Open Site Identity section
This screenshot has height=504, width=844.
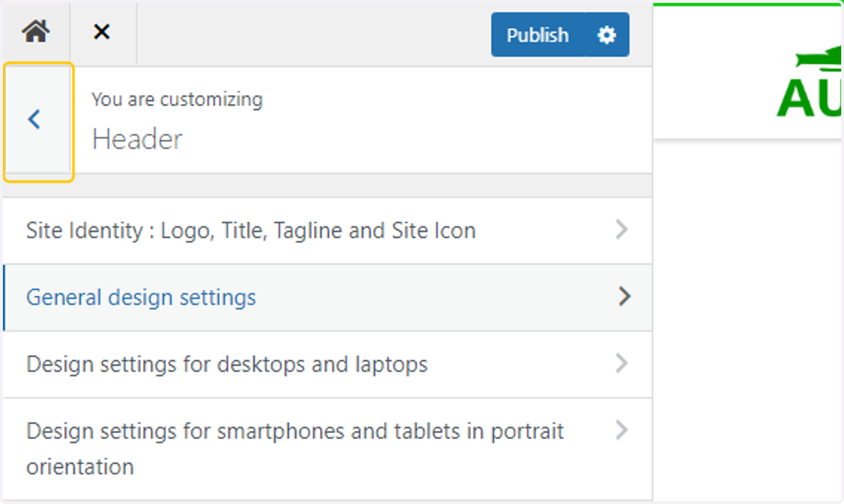tap(327, 231)
